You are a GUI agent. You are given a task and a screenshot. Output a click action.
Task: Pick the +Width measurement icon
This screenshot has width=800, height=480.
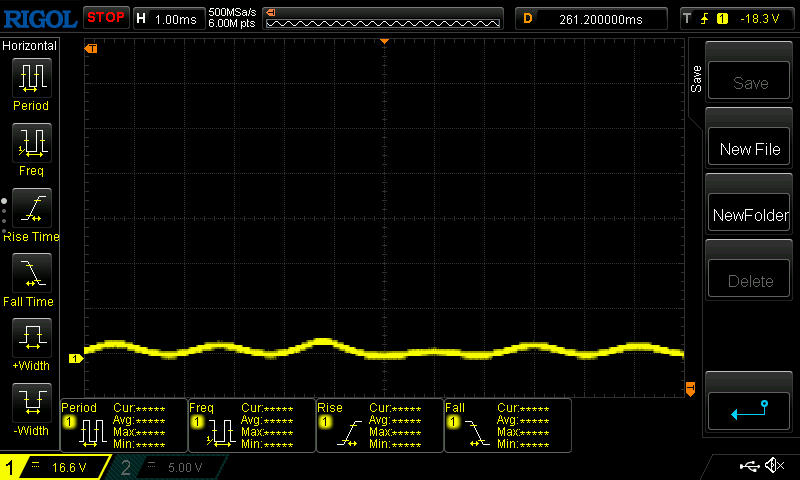point(31,338)
